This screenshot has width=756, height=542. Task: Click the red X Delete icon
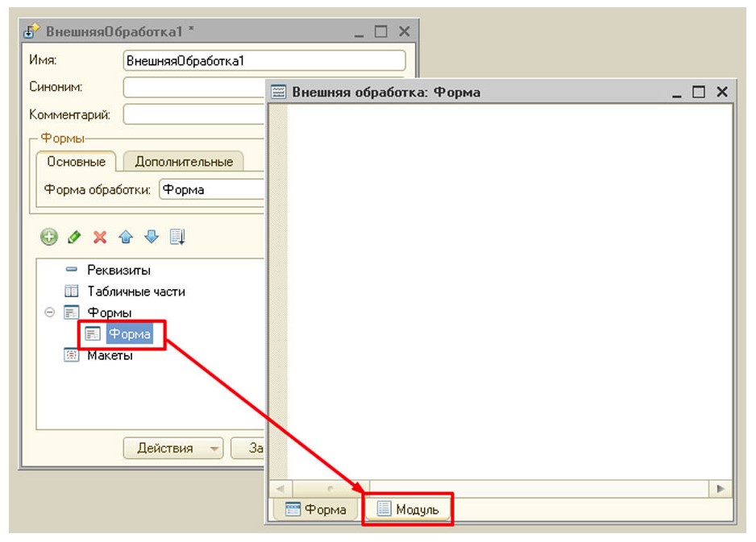(x=100, y=237)
